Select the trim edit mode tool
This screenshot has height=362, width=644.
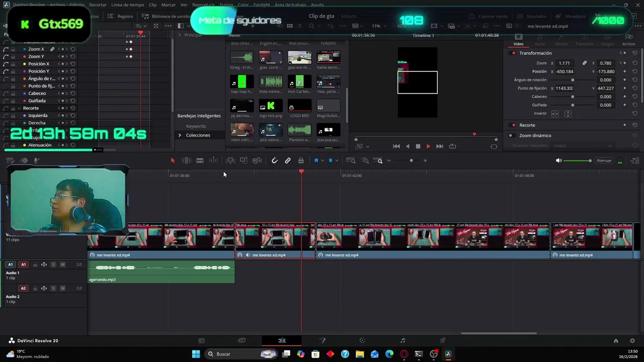[186, 160]
